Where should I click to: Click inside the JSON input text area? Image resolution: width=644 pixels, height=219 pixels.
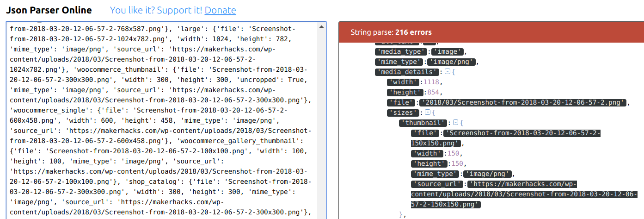(x=162, y=120)
